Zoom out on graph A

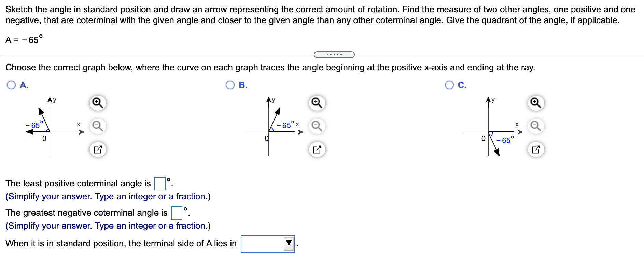(x=98, y=126)
